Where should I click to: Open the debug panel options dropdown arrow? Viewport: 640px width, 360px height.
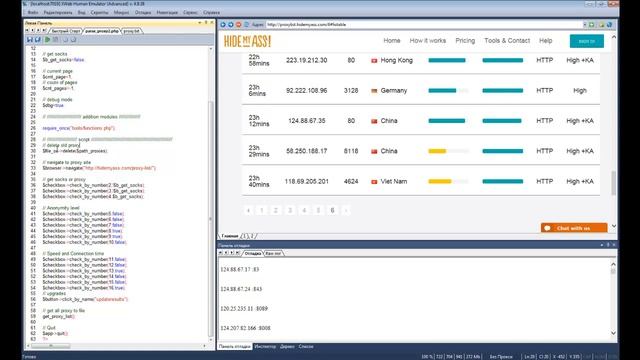click(602, 245)
